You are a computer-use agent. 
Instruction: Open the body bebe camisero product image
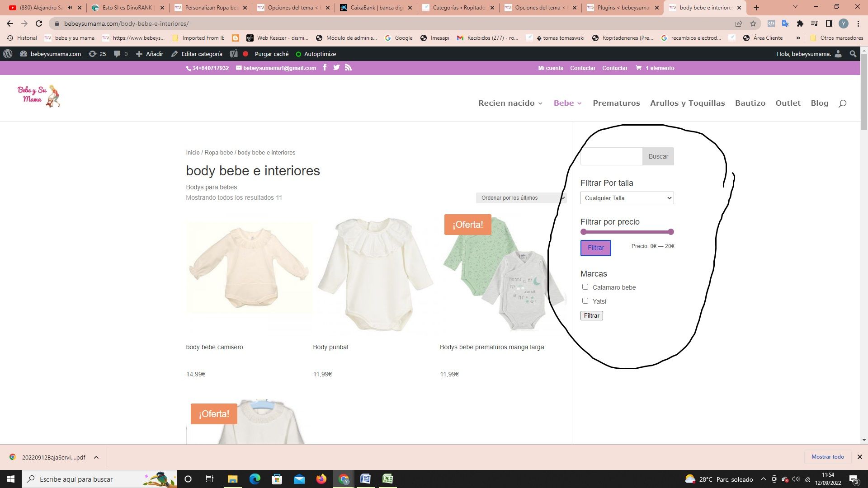[249, 268]
